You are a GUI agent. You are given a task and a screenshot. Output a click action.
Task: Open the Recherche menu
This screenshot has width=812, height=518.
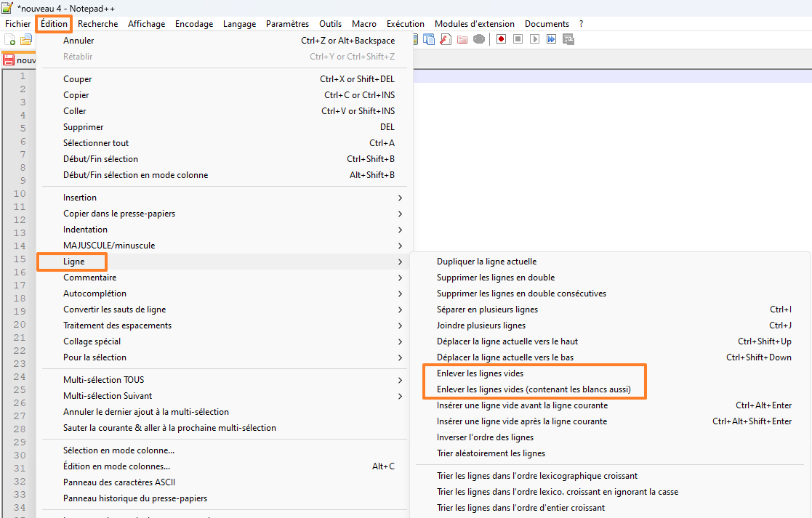[x=97, y=23]
